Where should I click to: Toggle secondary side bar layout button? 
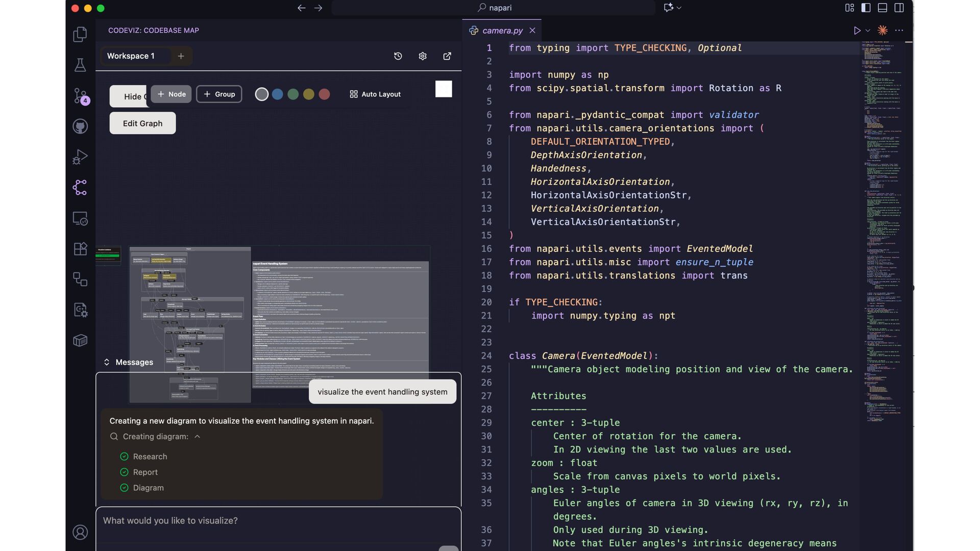(899, 8)
